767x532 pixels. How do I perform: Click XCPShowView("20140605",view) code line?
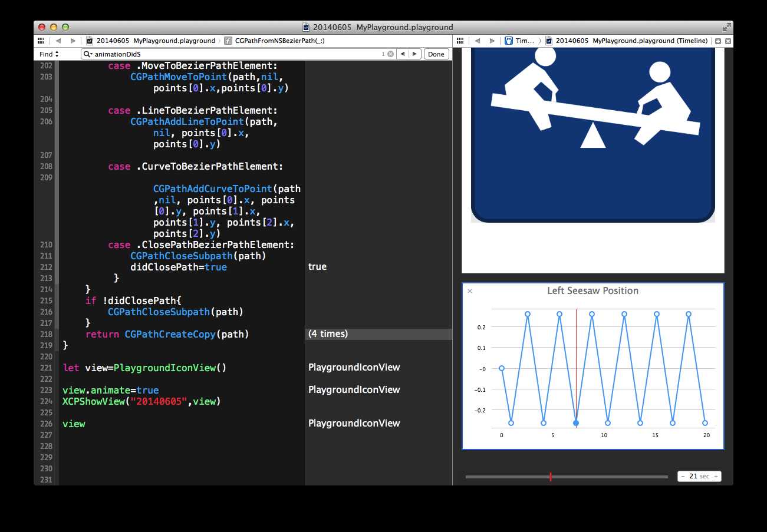pyautogui.click(x=141, y=401)
